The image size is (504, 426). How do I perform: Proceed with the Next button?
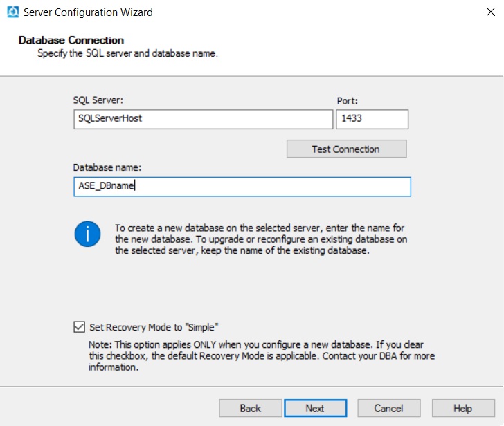pyautogui.click(x=315, y=408)
